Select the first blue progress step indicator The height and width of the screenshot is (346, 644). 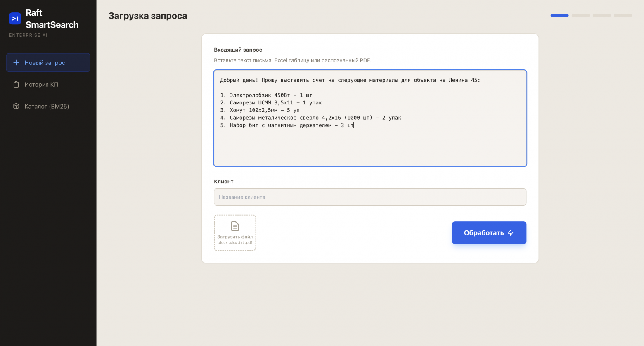[559, 15]
